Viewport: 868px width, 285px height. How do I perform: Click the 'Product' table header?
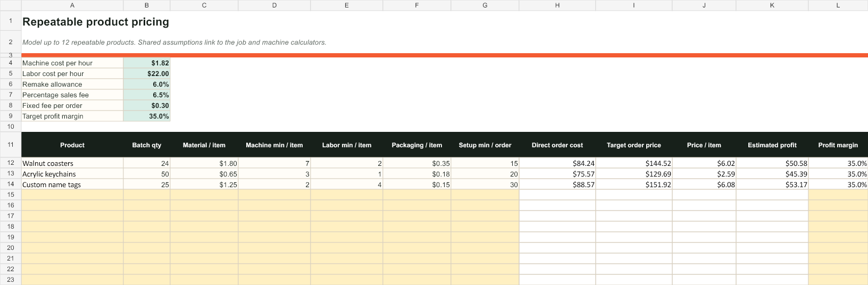click(x=72, y=145)
